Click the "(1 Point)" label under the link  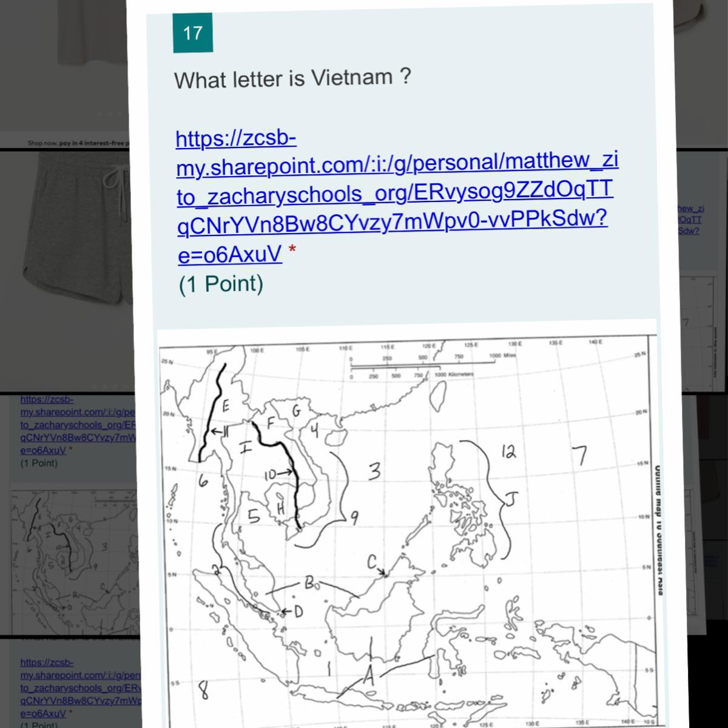[221, 283]
